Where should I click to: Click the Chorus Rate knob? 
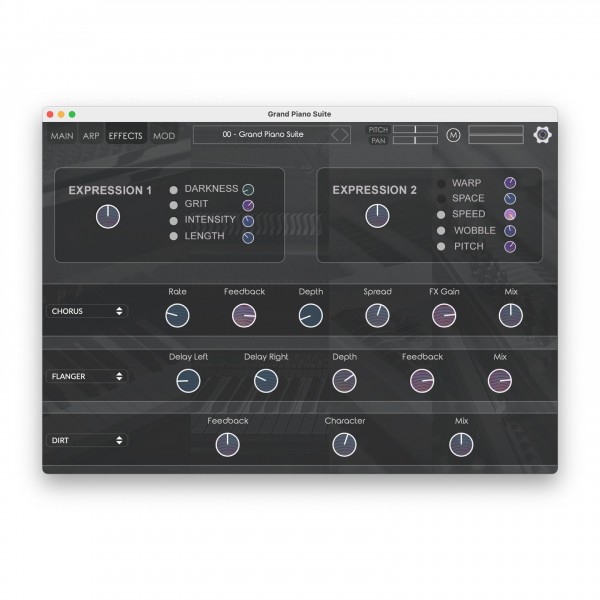point(177,316)
